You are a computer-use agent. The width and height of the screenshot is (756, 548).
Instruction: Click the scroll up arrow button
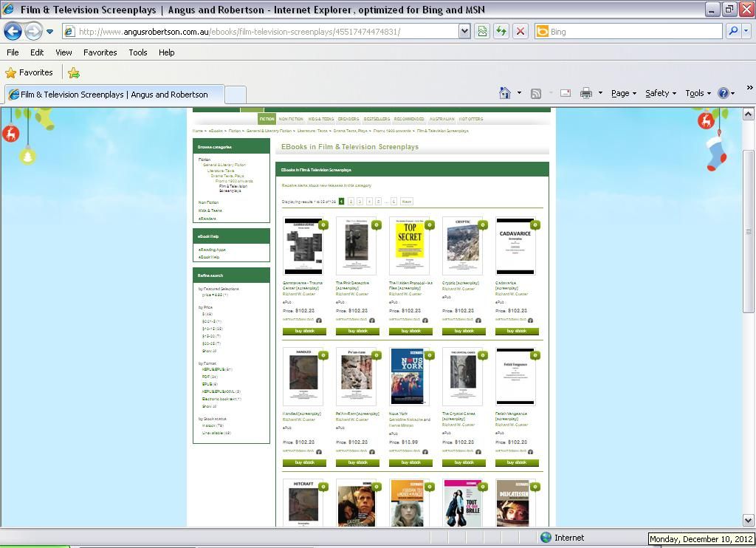coord(748,114)
